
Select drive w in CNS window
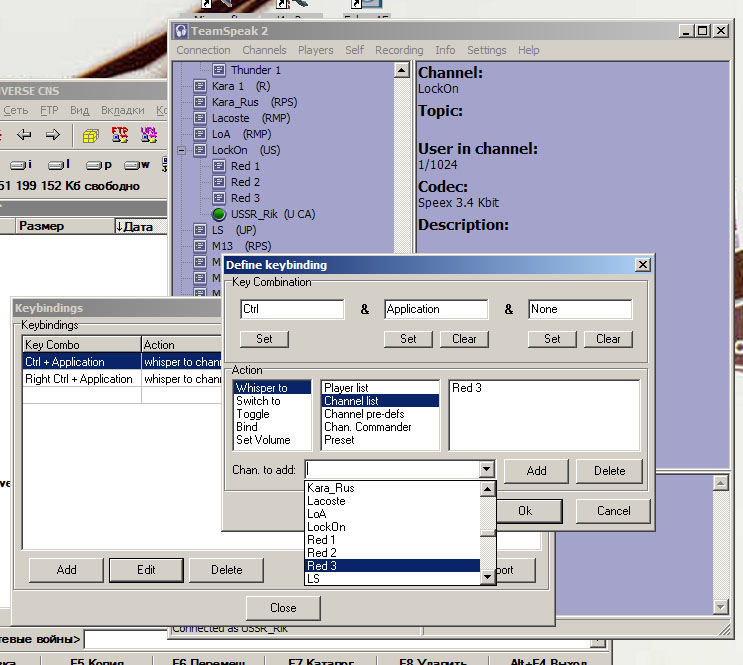click(x=137, y=164)
